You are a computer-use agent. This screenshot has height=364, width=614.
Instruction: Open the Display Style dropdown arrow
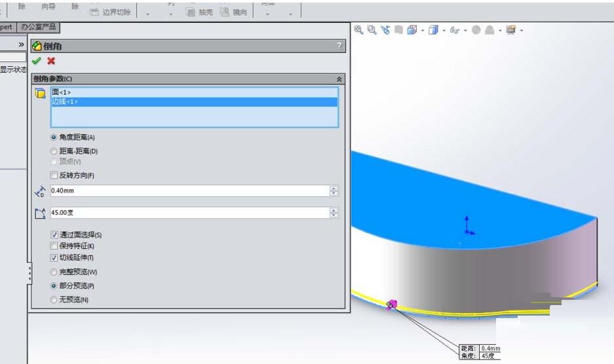click(444, 31)
